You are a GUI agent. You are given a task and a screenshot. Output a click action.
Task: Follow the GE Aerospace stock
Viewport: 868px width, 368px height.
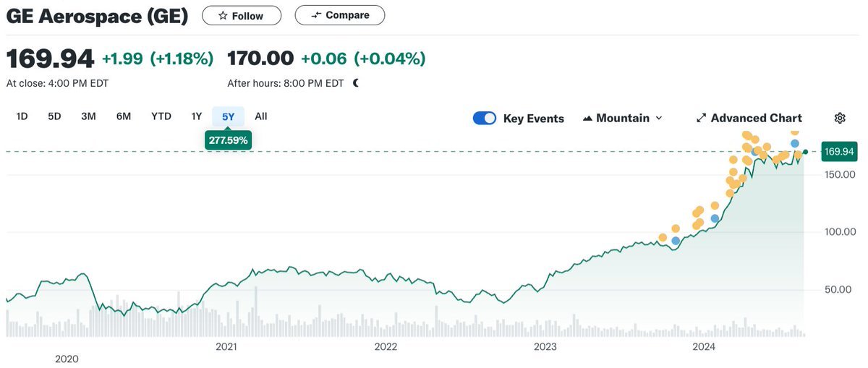pyautogui.click(x=242, y=15)
